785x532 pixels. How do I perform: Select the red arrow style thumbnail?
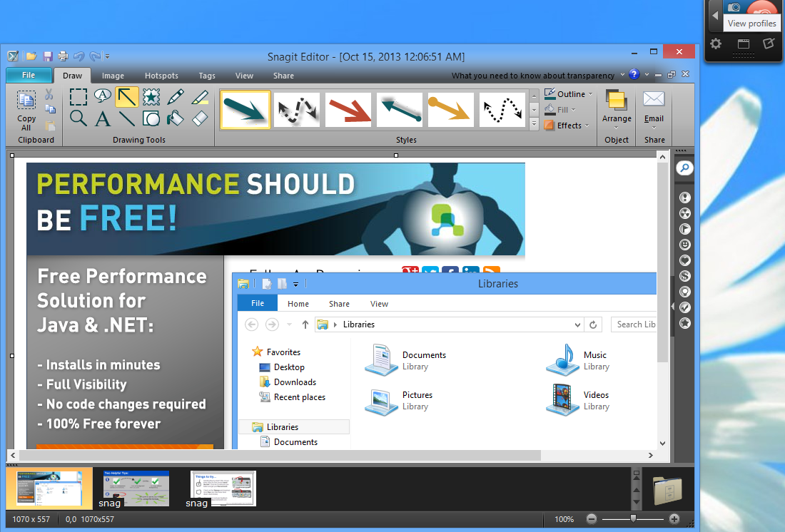(x=348, y=110)
